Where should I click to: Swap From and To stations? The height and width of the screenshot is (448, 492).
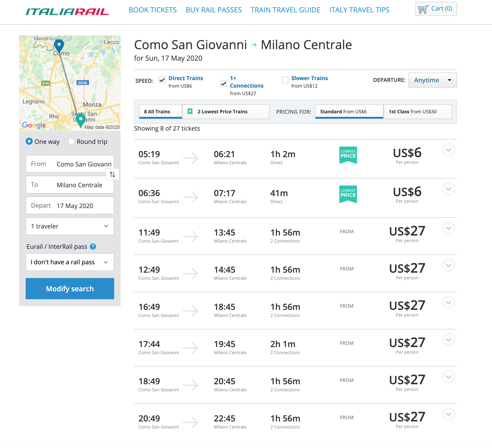tap(112, 174)
